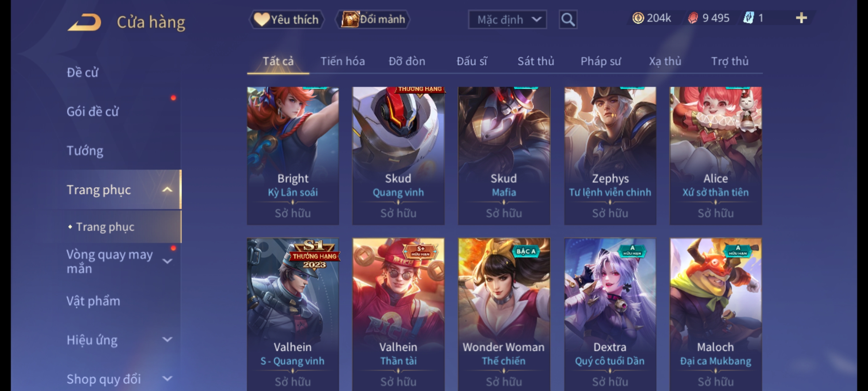Viewport: 868px width, 391px height.
Task: Tap the back arrow beside Cửa hàng
Action: click(x=84, y=22)
